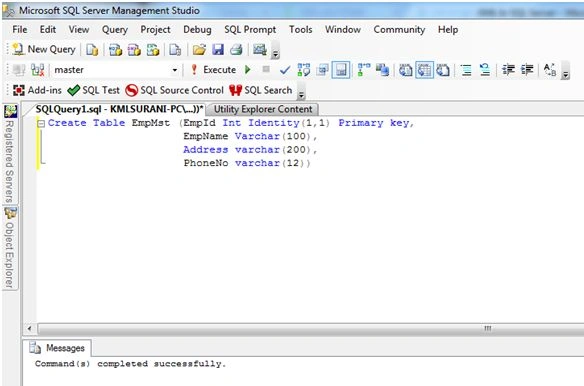Switch to Utility Explorer Content tab
The height and width of the screenshot is (386, 584).
tap(263, 109)
